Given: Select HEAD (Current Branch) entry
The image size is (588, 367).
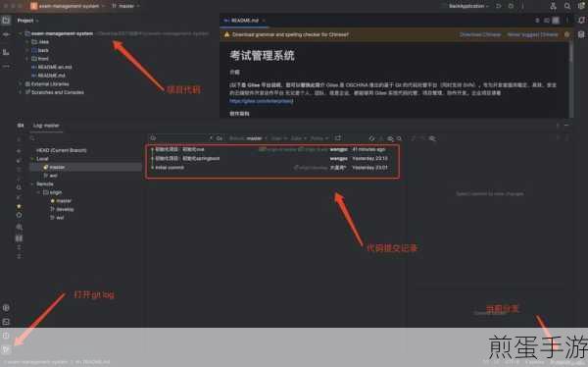Looking at the screenshot, I should pos(61,150).
